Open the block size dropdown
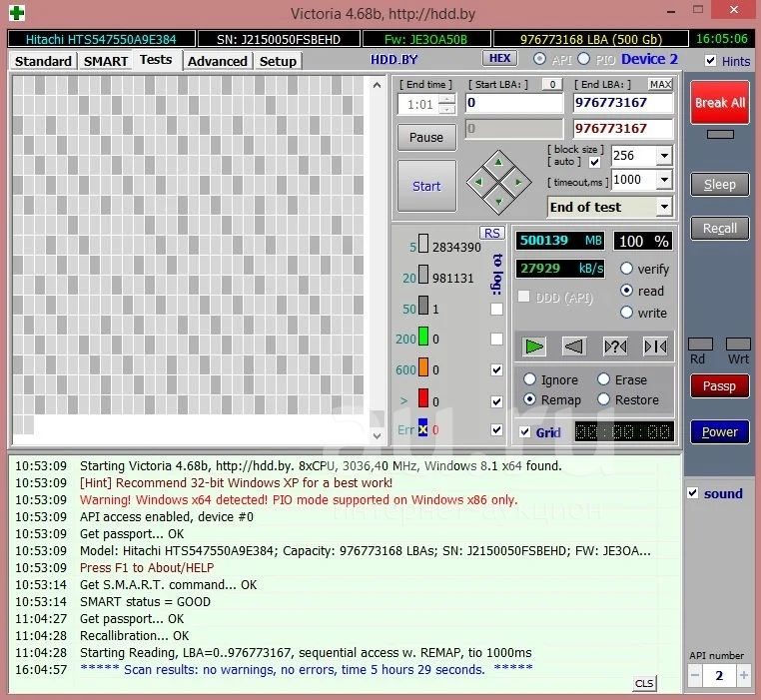This screenshot has width=761, height=700. tap(664, 156)
